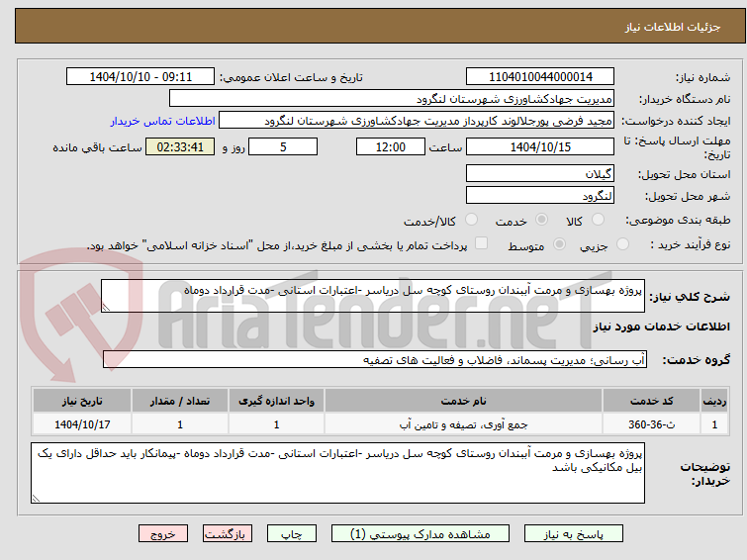Viewport: 747px width, 560px height.
Task: Exit using the خروج button
Action: click(x=163, y=534)
